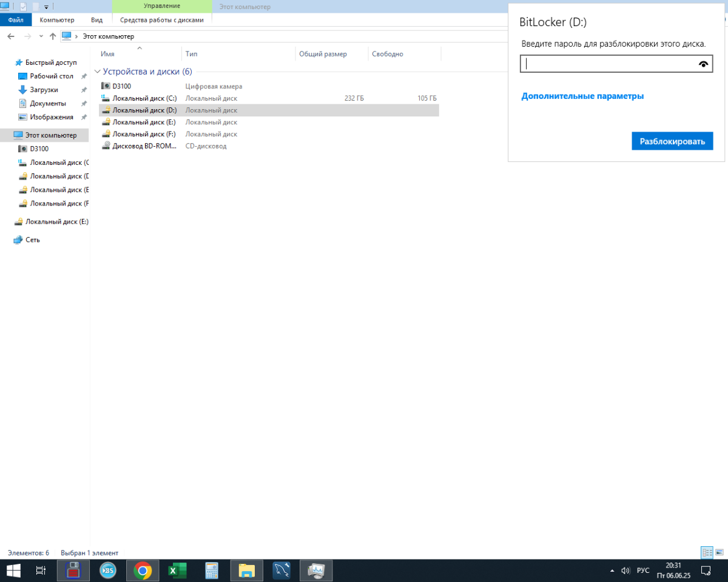Image resolution: width=728 pixels, height=582 pixels.
Task: Click the computer icon in the address bar
Action: point(67,36)
